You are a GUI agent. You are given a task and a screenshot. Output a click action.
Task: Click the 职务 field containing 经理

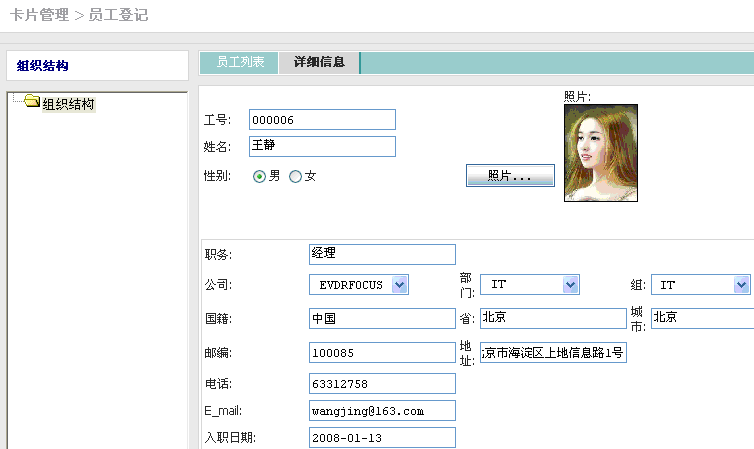382,254
